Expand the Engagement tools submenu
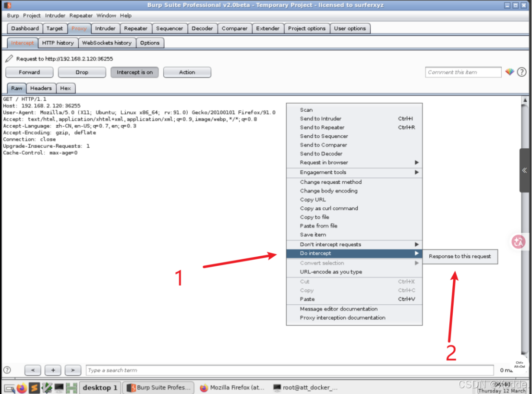 click(x=354, y=172)
